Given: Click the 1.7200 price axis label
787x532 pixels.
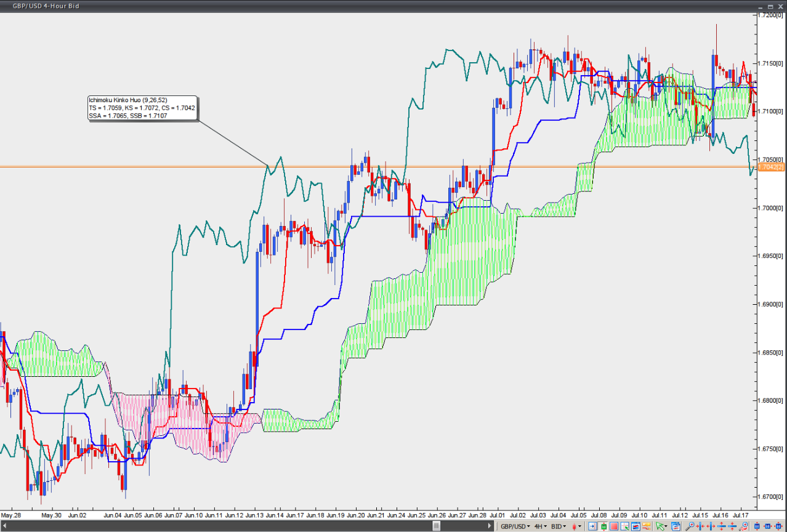Looking at the screenshot, I should point(769,14).
